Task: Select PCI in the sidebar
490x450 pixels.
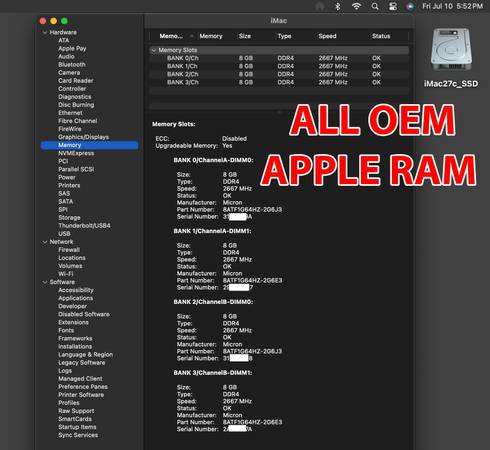Action: click(x=63, y=161)
